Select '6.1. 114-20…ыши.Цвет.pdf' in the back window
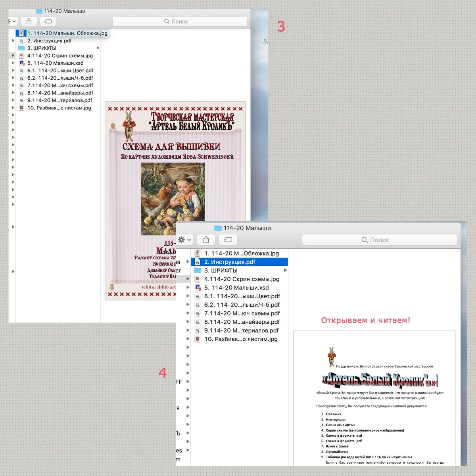This screenshot has width=476, height=476. (x=60, y=71)
